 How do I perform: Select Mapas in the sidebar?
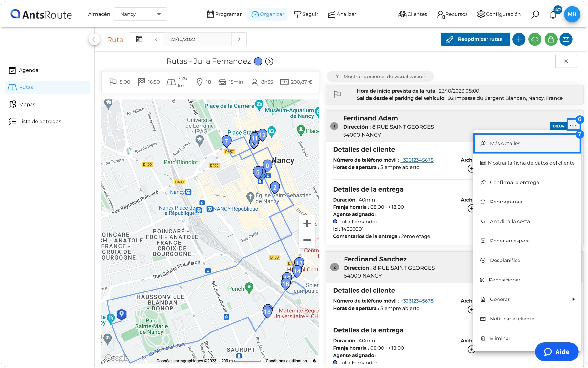click(48, 104)
